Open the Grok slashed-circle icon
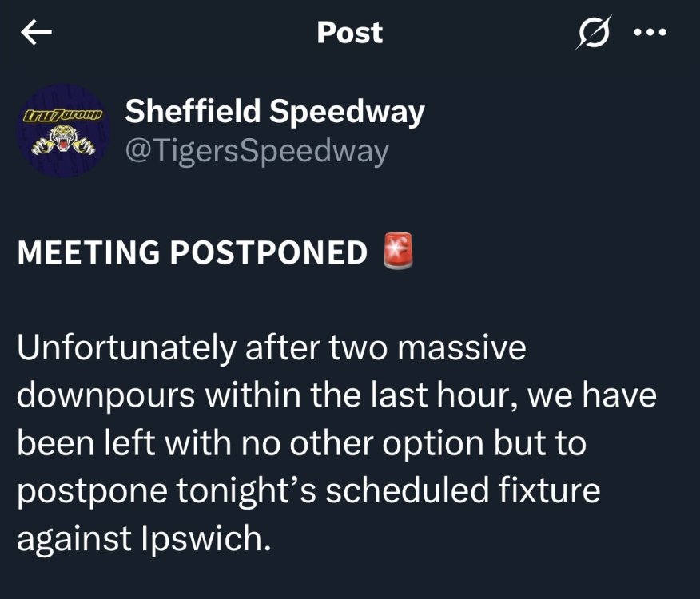Viewport: 700px width, 599px height. coord(594,32)
